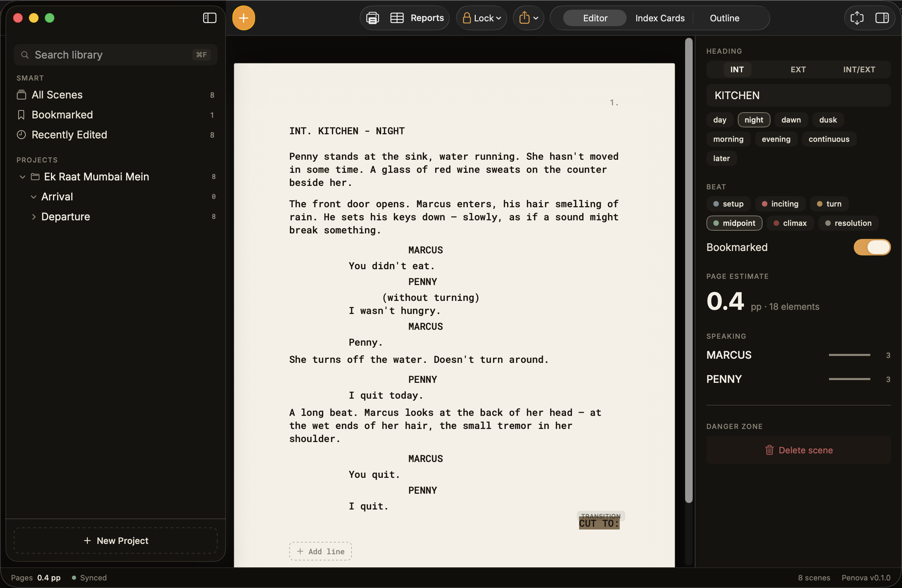The image size is (902, 588).
Task: Toggle the right inspector panel icon
Action: [882, 18]
